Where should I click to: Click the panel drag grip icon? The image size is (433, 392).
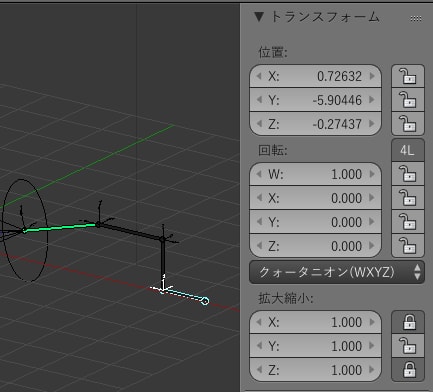coord(416,18)
